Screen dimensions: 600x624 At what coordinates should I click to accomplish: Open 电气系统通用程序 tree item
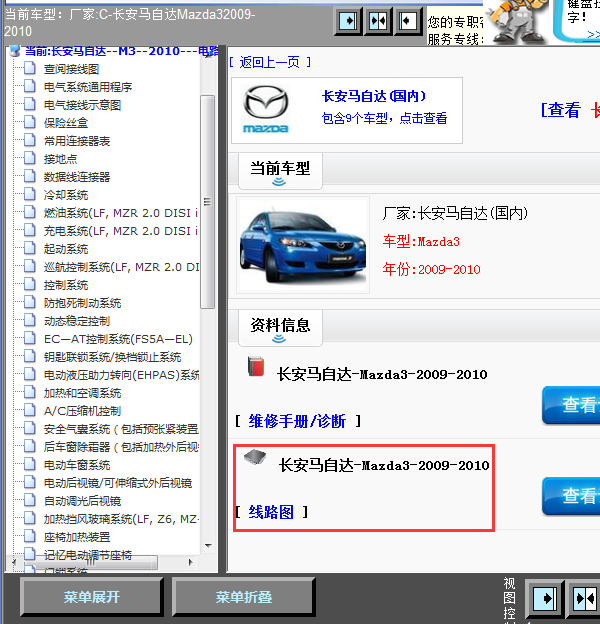click(88, 87)
